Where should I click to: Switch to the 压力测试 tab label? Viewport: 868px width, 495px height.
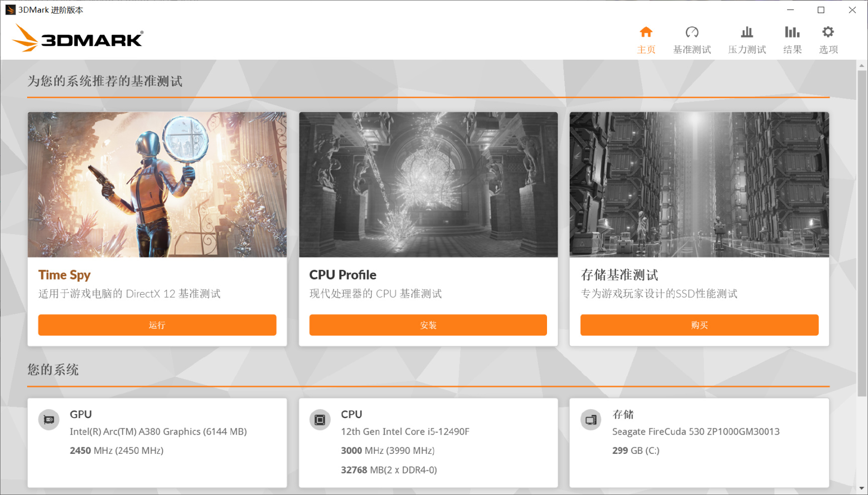(x=747, y=50)
